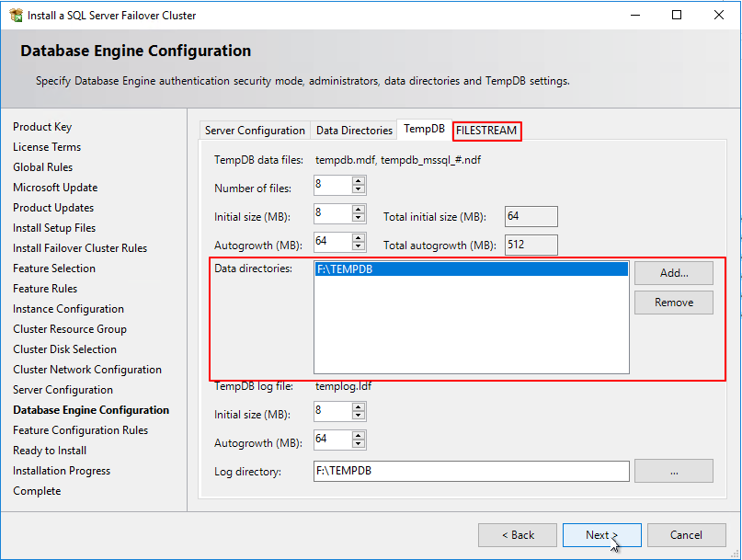This screenshot has width=742, height=560.
Task: Click Product Updates step
Action: coord(53,208)
